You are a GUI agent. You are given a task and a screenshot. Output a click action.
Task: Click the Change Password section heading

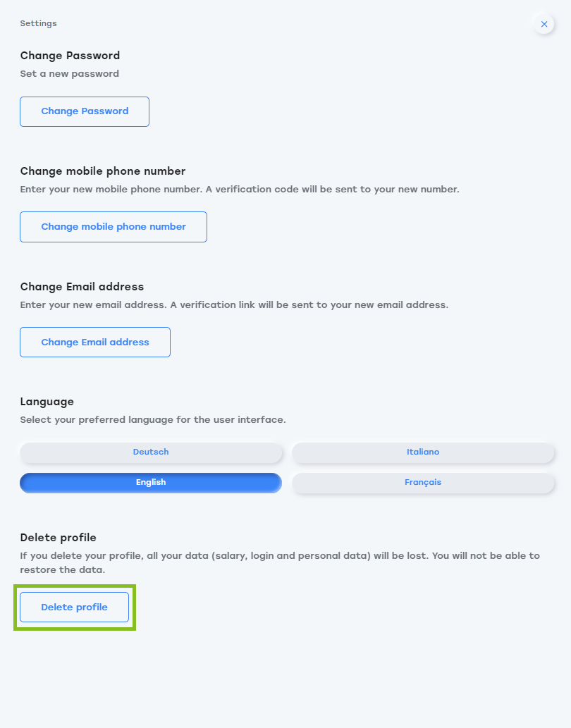point(70,56)
